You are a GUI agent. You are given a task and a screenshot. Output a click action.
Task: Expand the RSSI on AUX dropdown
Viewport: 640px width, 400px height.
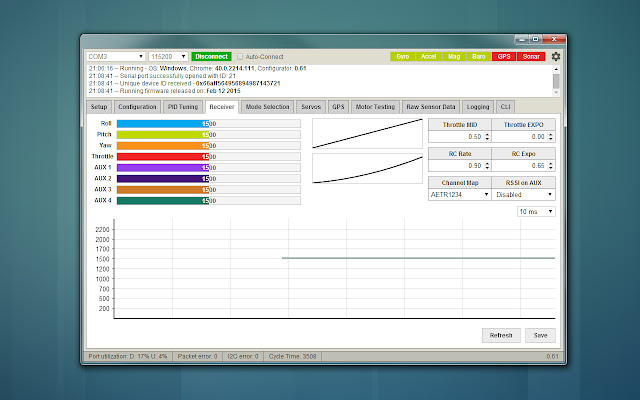click(x=523, y=195)
